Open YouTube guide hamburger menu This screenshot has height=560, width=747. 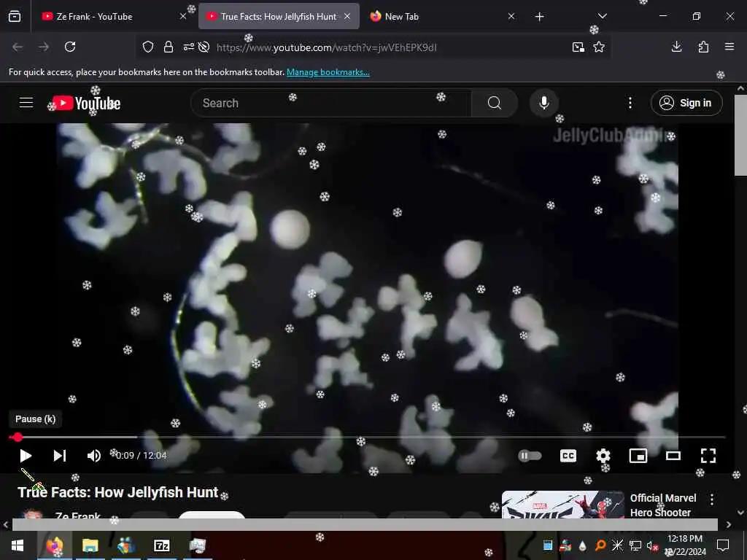26,103
